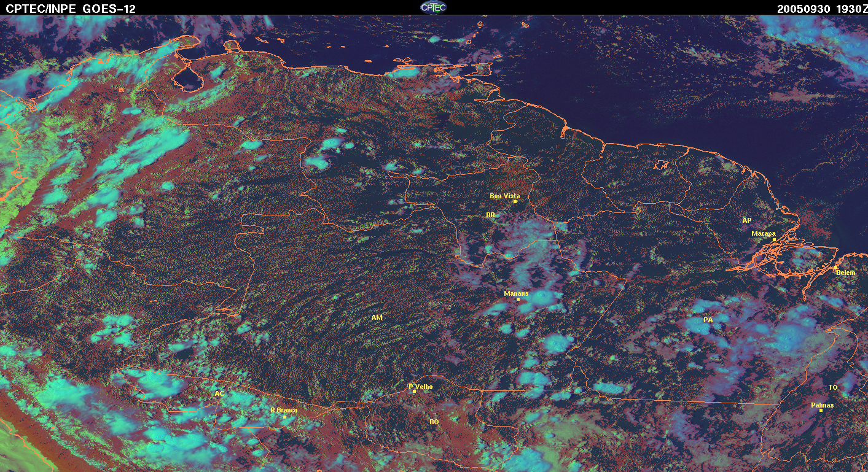Click the AP state label
Screen dimensions: 868x472
tap(746, 220)
